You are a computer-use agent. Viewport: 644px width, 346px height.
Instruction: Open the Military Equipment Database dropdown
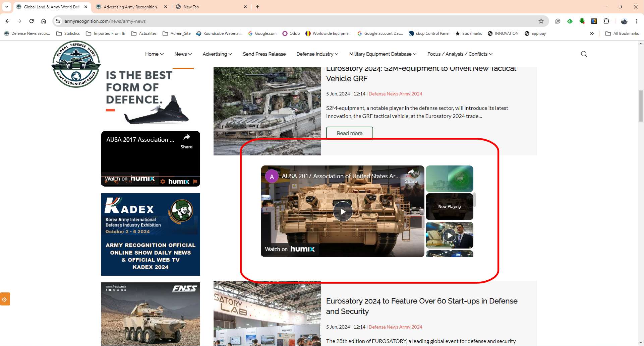tap(383, 54)
